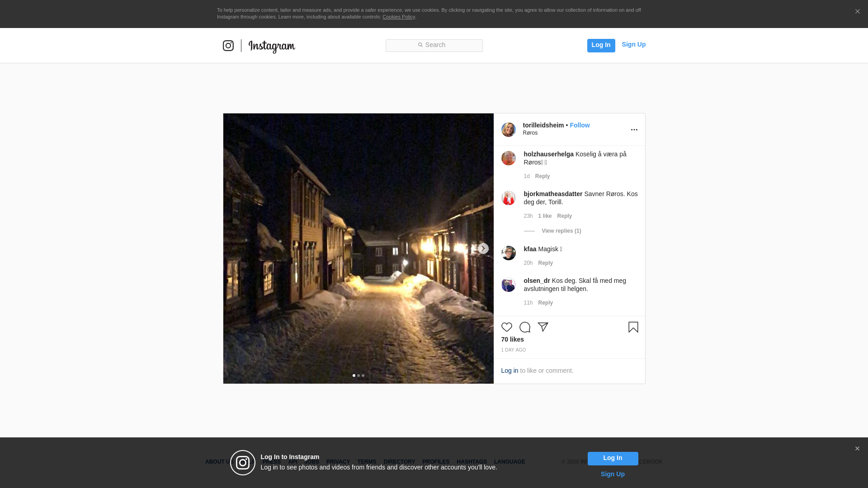This screenshot has height=488, width=868.
Task: Open the HASHTAGS footer link
Action: pos(472,462)
